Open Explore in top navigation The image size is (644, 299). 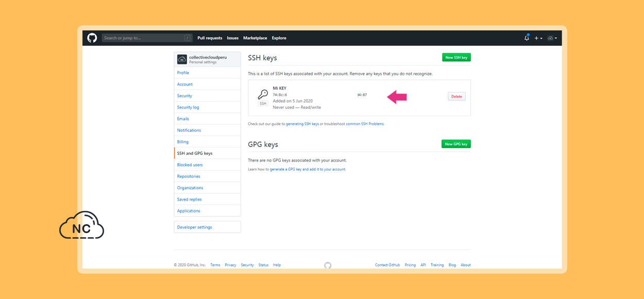click(x=279, y=38)
